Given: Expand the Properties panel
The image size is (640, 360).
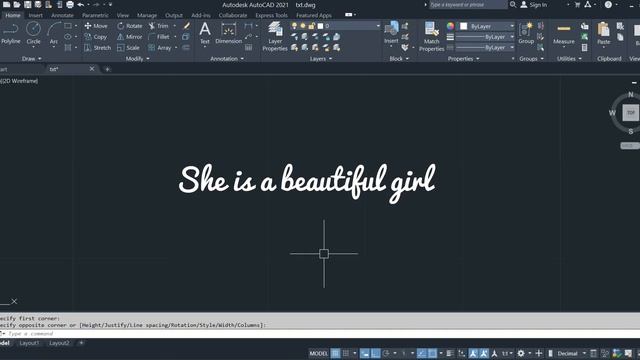Looking at the screenshot, I should tap(463, 59).
